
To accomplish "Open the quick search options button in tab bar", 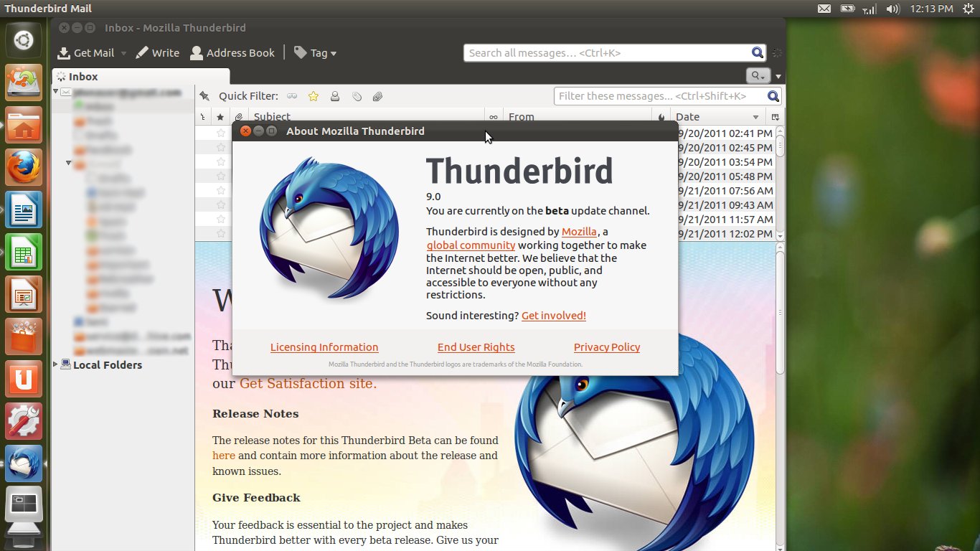I will pyautogui.click(x=758, y=76).
